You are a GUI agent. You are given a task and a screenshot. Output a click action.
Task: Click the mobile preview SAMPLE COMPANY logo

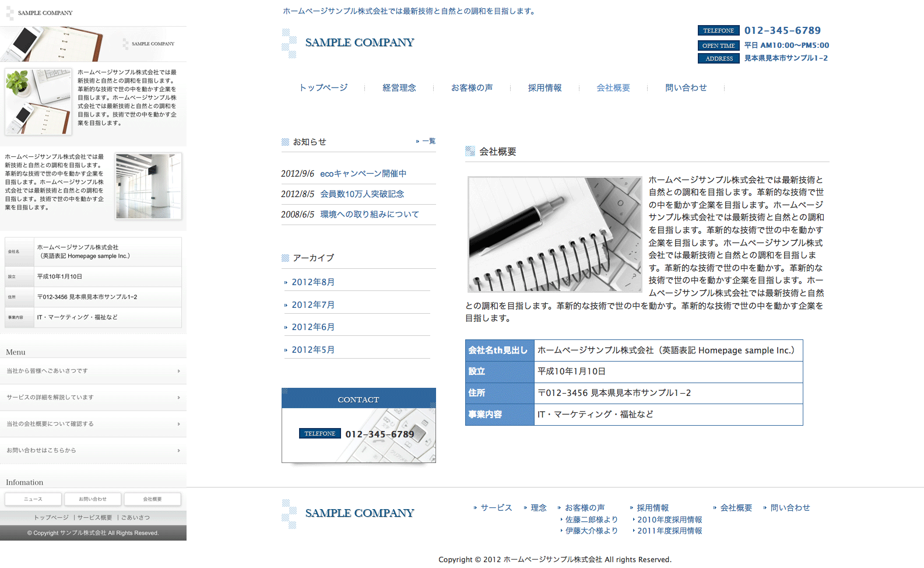39,13
